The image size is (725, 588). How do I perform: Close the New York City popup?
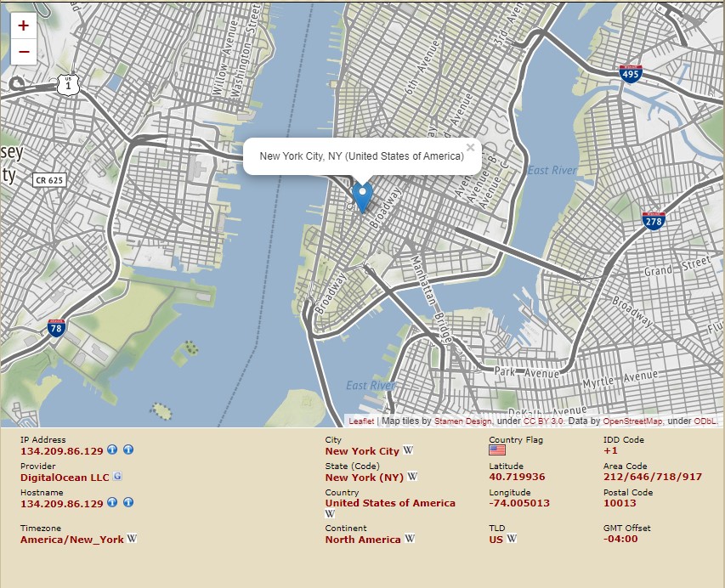(x=470, y=147)
